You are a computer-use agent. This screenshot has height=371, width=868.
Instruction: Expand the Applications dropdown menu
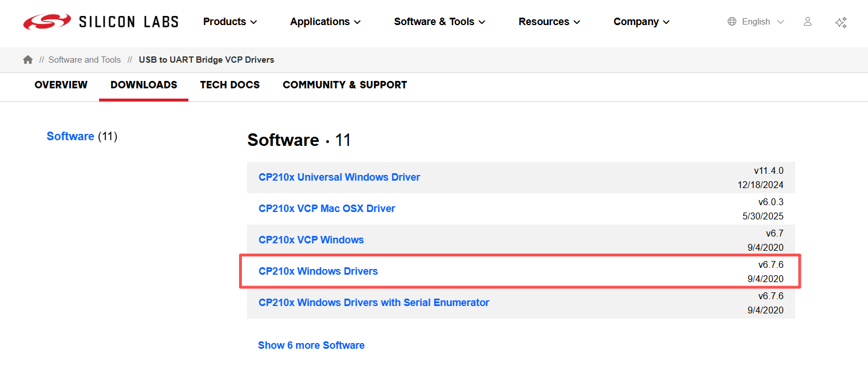[x=325, y=22]
